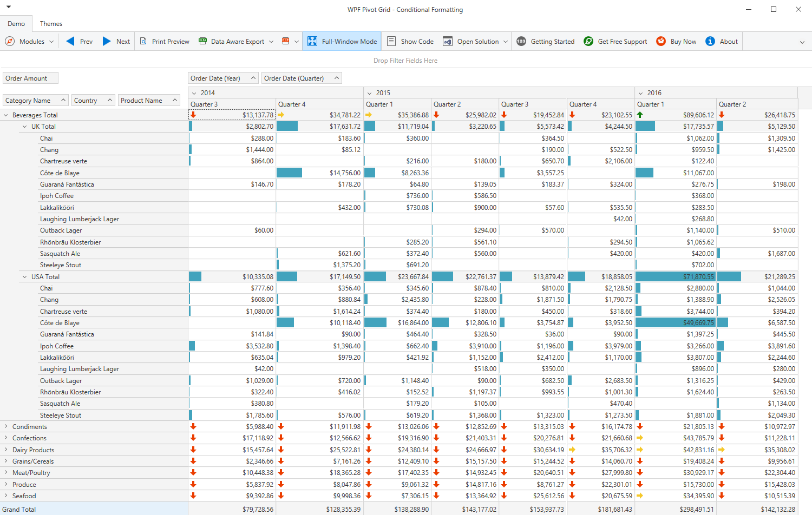The width and height of the screenshot is (812, 515).
Task: Click the Data Aware Export icon
Action: pyautogui.click(x=203, y=42)
